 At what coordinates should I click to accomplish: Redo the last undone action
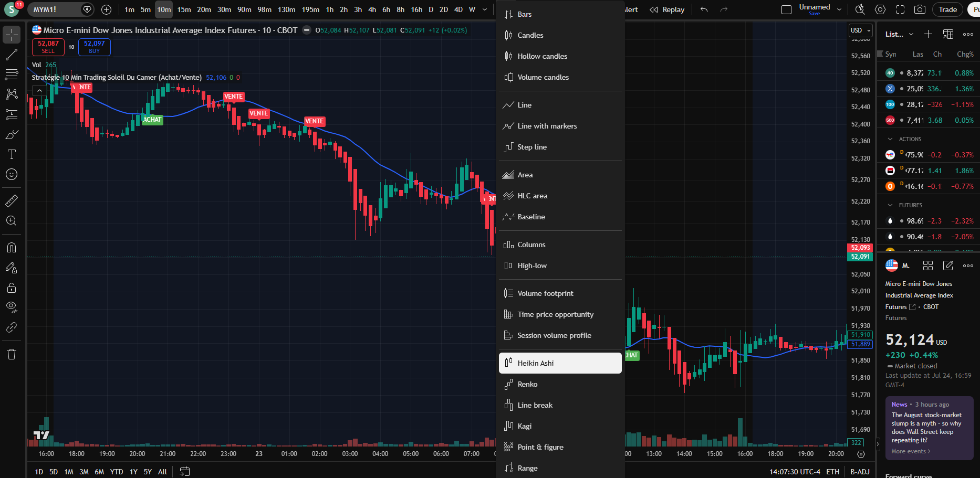724,9
